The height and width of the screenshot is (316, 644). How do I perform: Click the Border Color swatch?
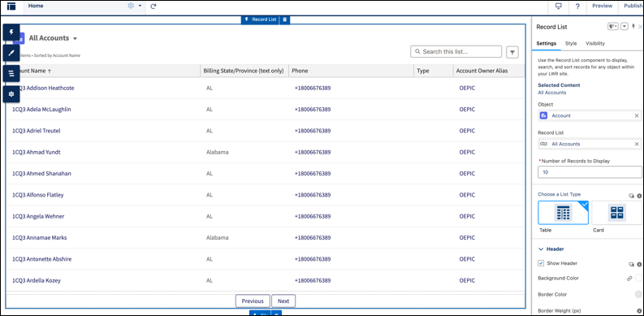(638, 294)
